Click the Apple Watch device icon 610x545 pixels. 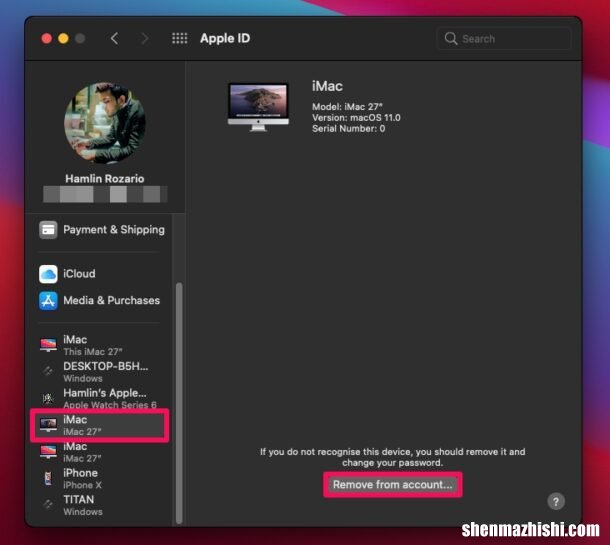point(48,398)
